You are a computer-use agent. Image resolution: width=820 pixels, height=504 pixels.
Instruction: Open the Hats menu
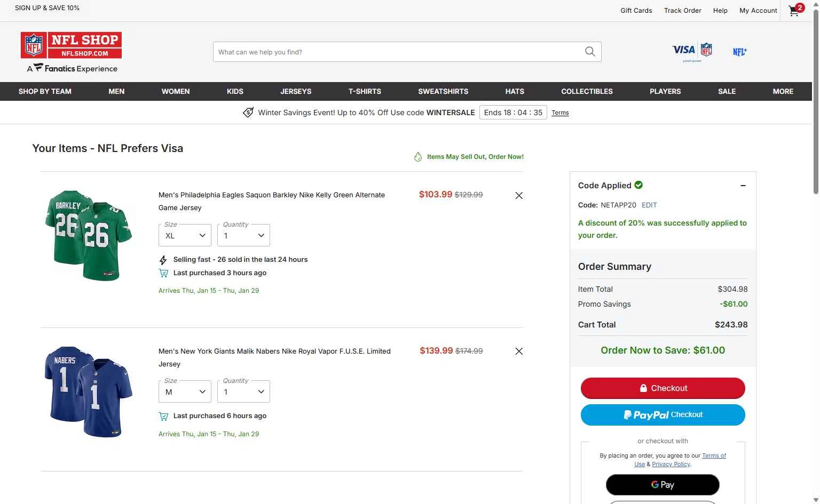(515, 91)
